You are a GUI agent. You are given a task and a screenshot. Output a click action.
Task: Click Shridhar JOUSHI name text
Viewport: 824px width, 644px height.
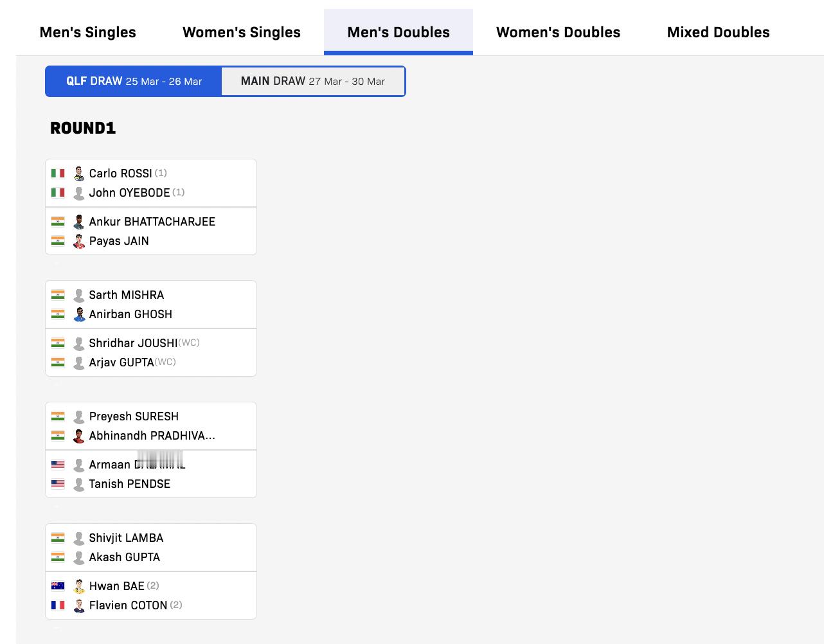[x=133, y=343]
